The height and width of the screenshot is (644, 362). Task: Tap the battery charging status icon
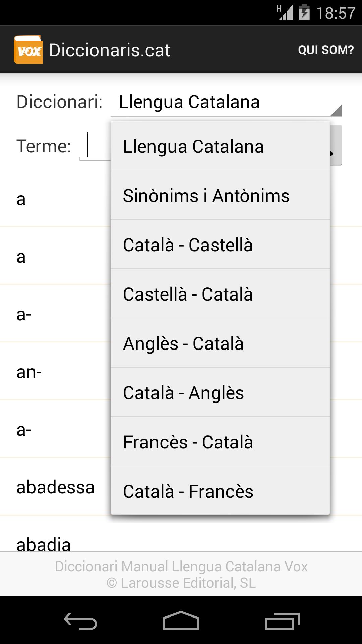pos(304,13)
